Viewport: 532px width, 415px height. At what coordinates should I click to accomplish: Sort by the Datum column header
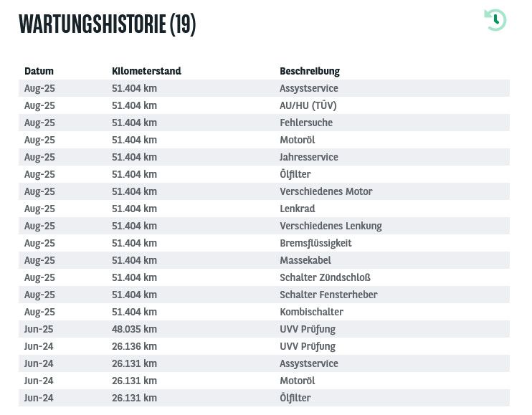tap(39, 71)
